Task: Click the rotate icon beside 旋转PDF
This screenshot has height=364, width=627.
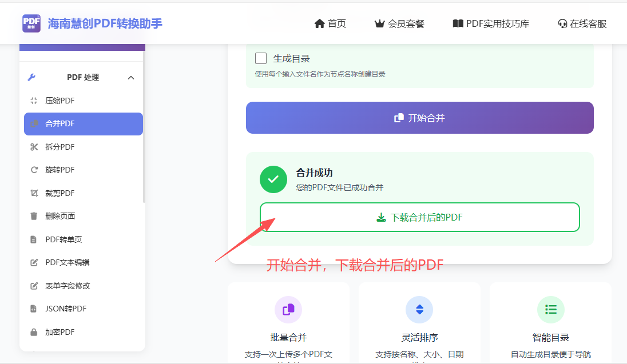Action: (34, 170)
